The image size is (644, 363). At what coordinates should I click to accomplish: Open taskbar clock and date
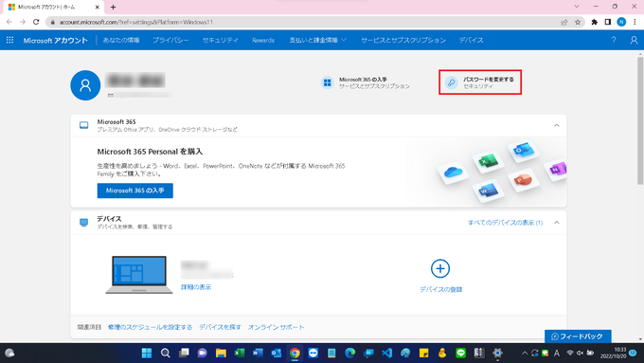pos(614,353)
